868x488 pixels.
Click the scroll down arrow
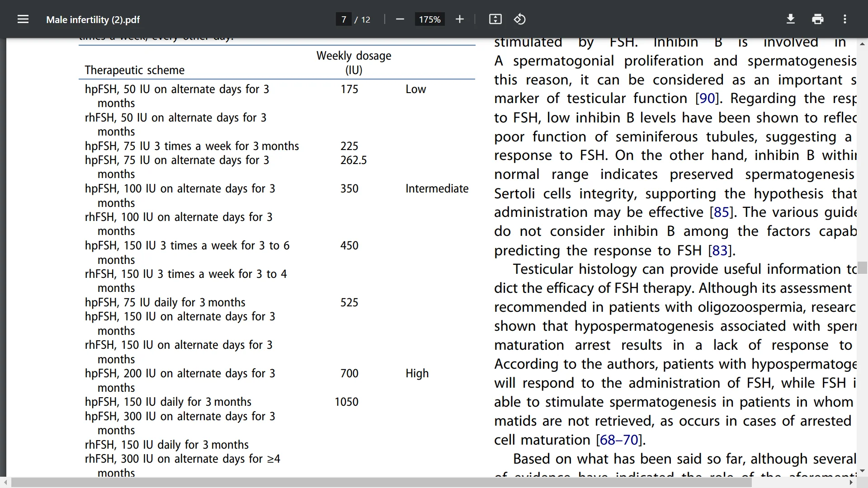tap(863, 471)
